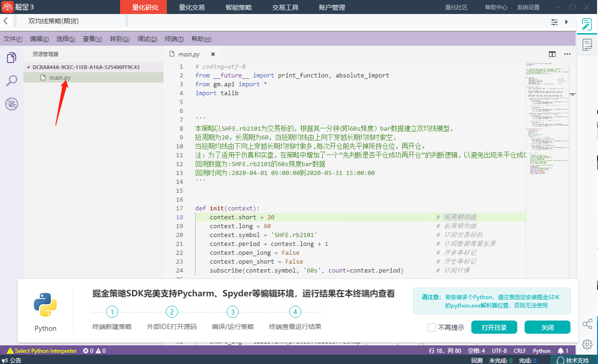The width and height of the screenshot is (598, 364).
Task: Go back with the left chevron arrow
Action: pos(6,21)
